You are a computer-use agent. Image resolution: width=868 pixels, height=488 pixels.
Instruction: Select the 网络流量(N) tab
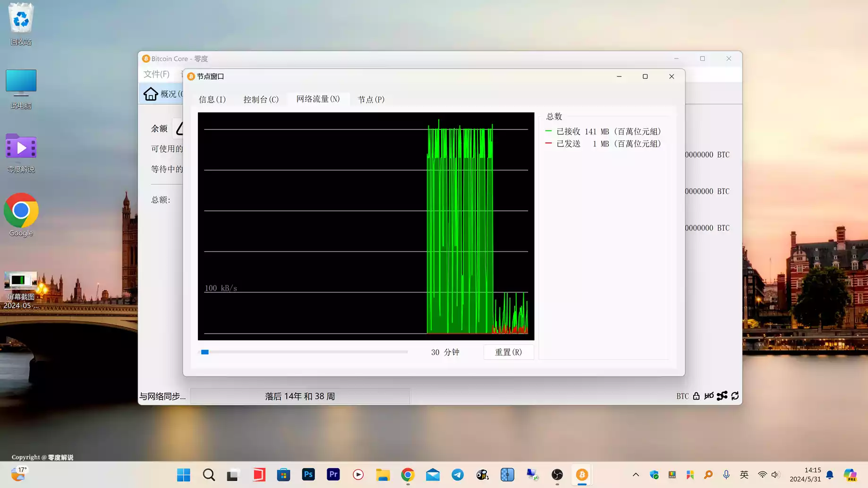click(318, 99)
